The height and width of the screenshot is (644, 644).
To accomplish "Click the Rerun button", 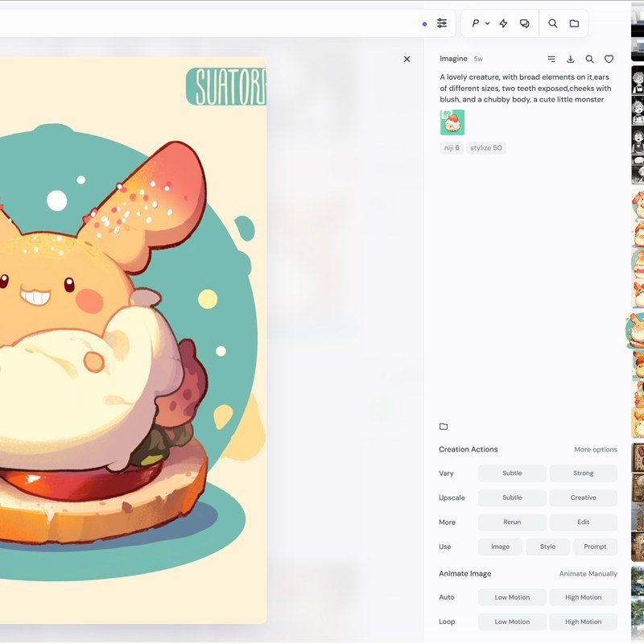I will [x=512, y=522].
